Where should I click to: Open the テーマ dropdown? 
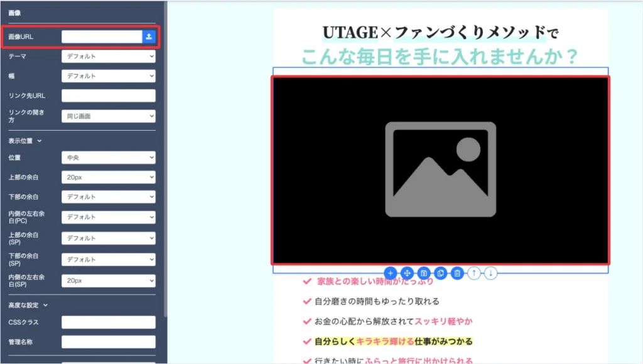108,56
